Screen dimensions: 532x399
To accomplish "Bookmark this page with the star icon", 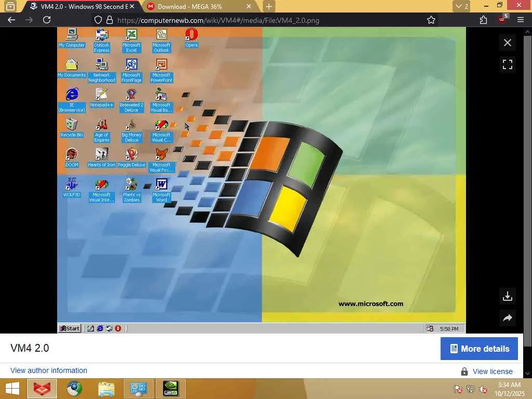I will [x=431, y=20].
